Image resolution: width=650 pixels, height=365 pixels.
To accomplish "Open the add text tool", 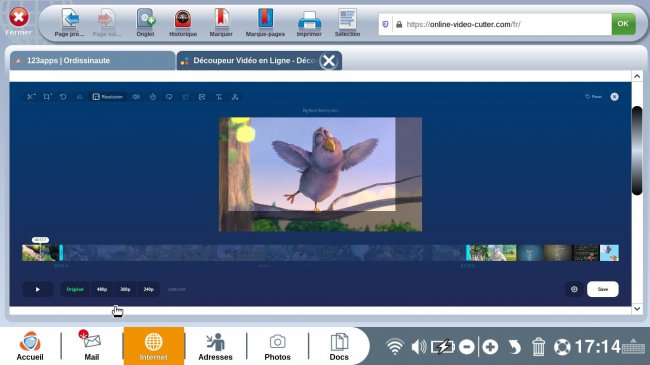I will pos(218,97).
